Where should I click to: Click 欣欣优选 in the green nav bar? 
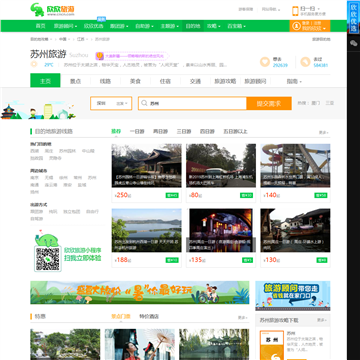(x=93, y=26)
